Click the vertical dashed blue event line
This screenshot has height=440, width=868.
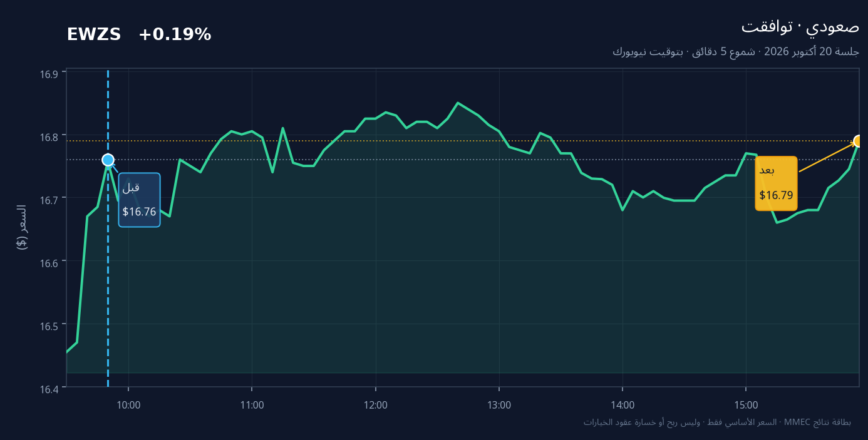(108, 228)
